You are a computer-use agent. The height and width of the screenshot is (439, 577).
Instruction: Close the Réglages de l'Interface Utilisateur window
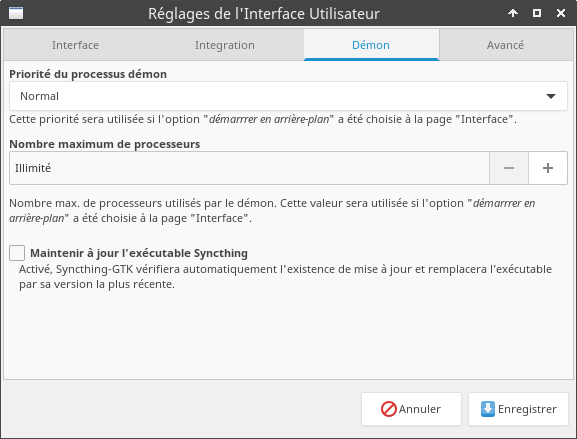[561, 13]
